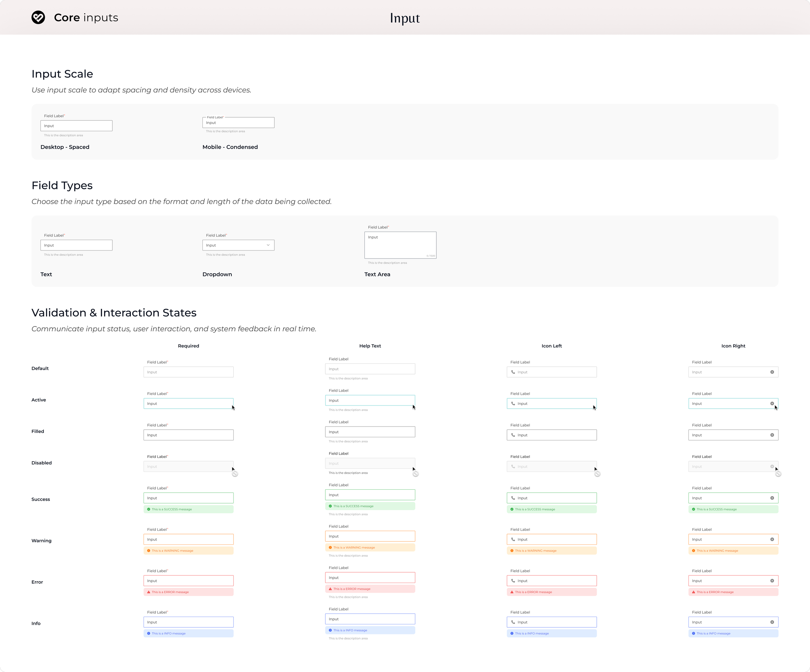This screenshot has width=810, height=672.
Task: Click the Desktop - Spaced example input
Action: [x=76, y=126]
